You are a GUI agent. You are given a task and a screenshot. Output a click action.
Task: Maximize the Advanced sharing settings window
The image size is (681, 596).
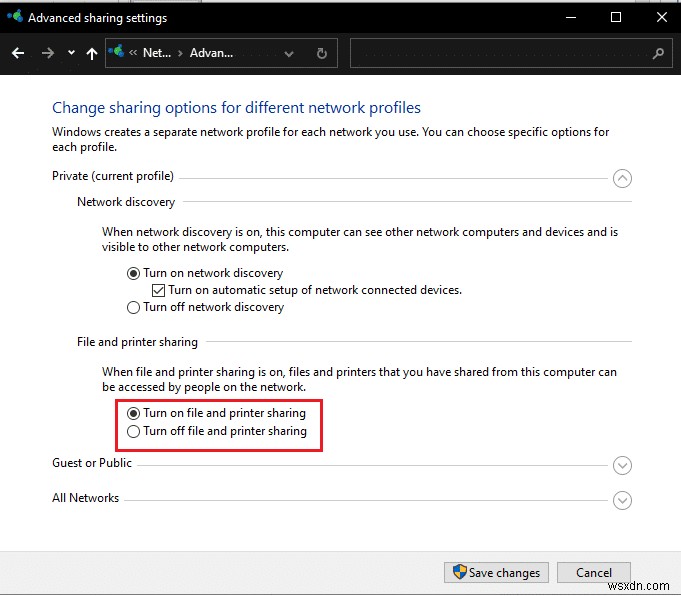point(615,17)
